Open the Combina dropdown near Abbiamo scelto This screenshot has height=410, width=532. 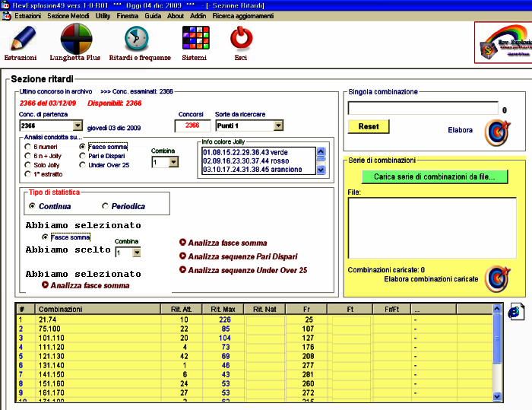coord(136,253)
